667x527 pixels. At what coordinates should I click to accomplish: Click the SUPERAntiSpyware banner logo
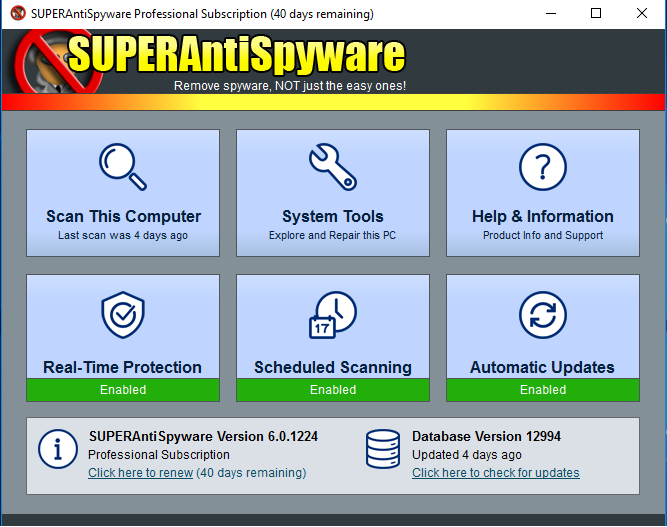(211, 62)
